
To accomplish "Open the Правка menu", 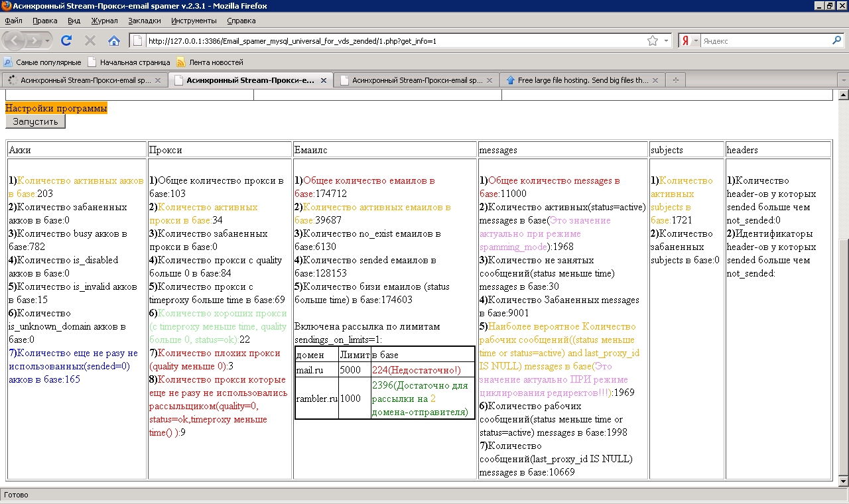I will [45, 21].
